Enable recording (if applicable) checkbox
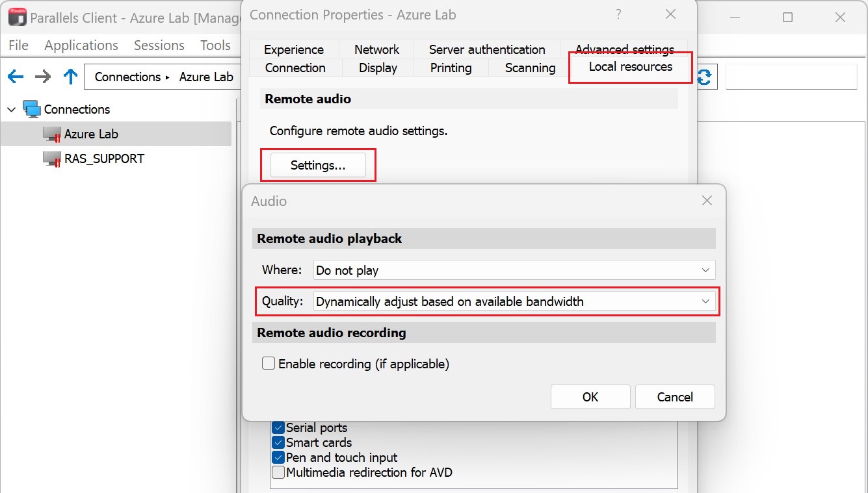This screenshot has width=868, height=493. coord(269,364)
